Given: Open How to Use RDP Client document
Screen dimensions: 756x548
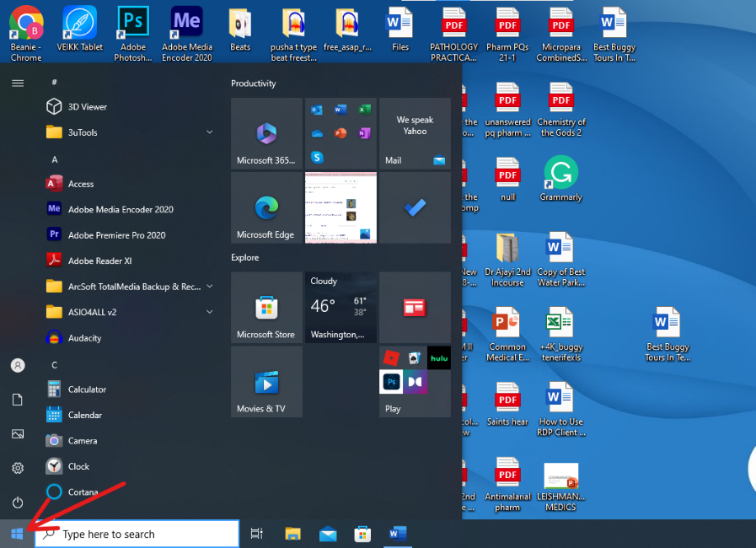Looking at the screenshot, I should click(x=560, y=409).
